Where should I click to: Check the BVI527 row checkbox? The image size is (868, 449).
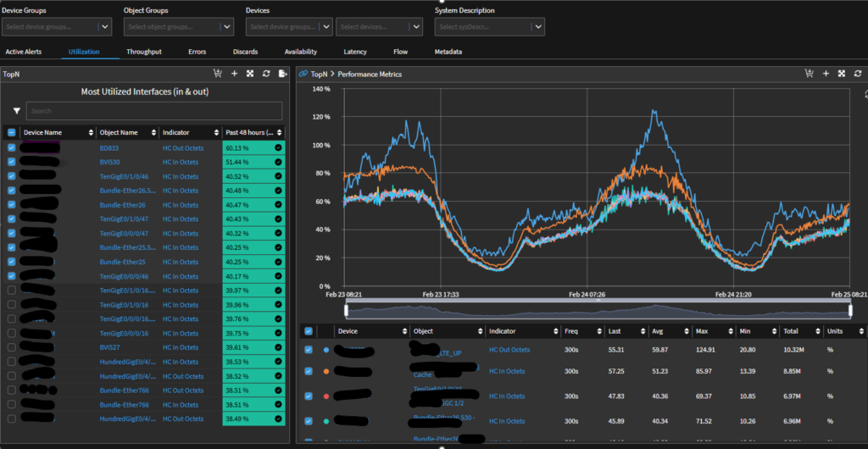click(11, 347)
